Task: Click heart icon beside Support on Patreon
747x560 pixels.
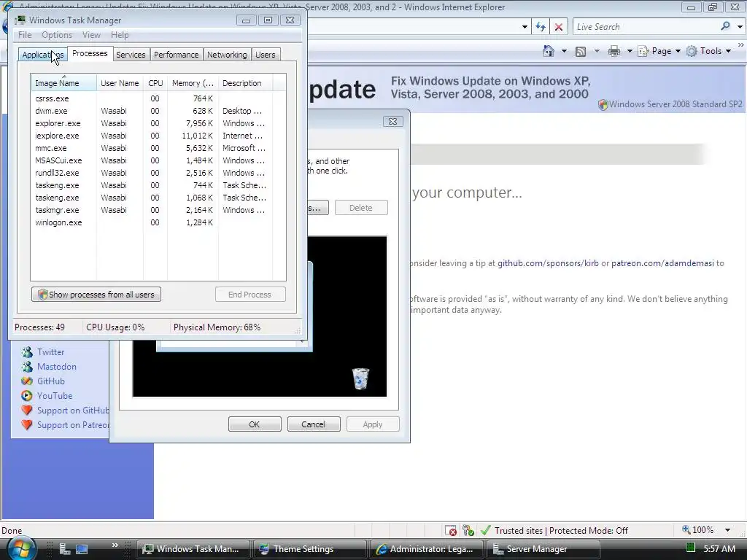Action: pos(27,425)
